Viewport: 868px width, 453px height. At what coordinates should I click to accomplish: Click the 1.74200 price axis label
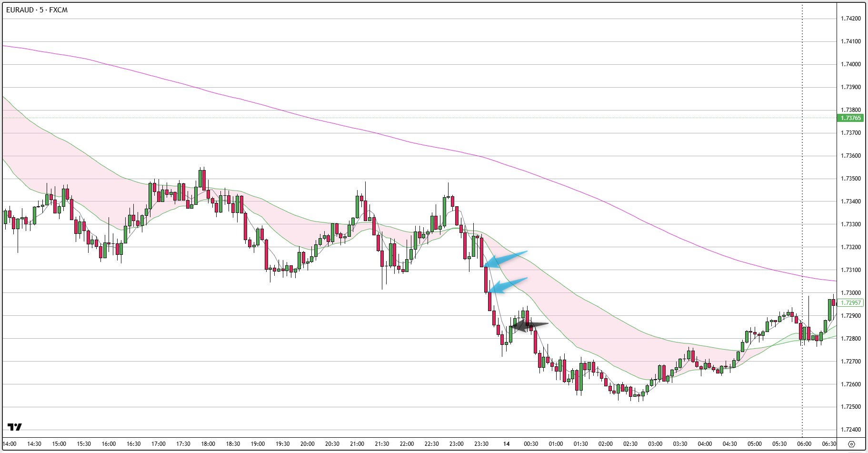click(x=850, y=19)
